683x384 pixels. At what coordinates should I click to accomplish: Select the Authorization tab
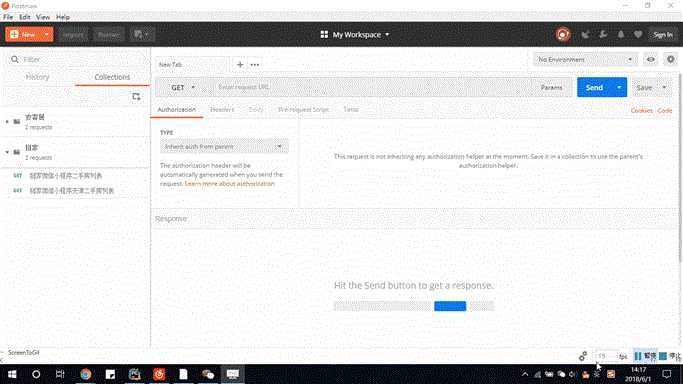click(x=176, y=110)
